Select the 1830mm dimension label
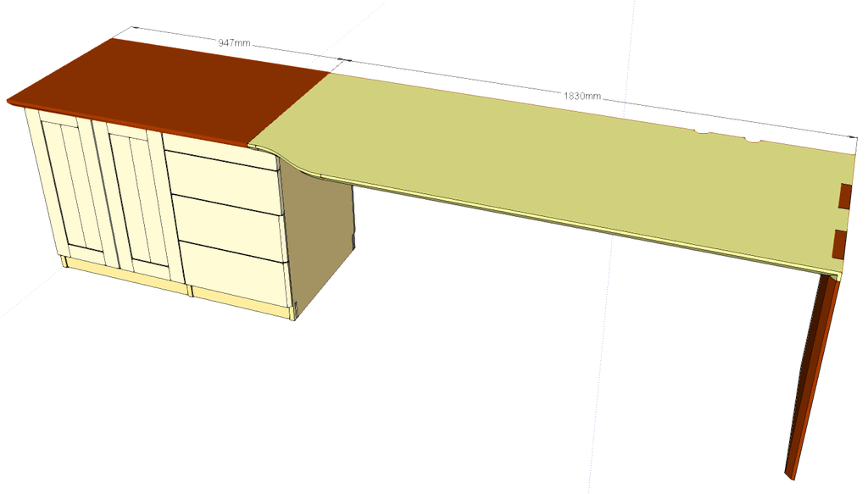Image resolution: width=868 pixels, height=494 pixels. 581,96
